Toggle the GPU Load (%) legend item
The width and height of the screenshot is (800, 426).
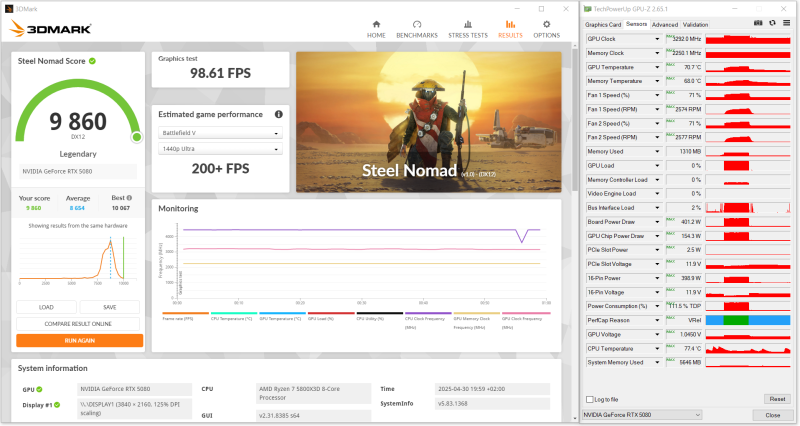tap(331, 316)
